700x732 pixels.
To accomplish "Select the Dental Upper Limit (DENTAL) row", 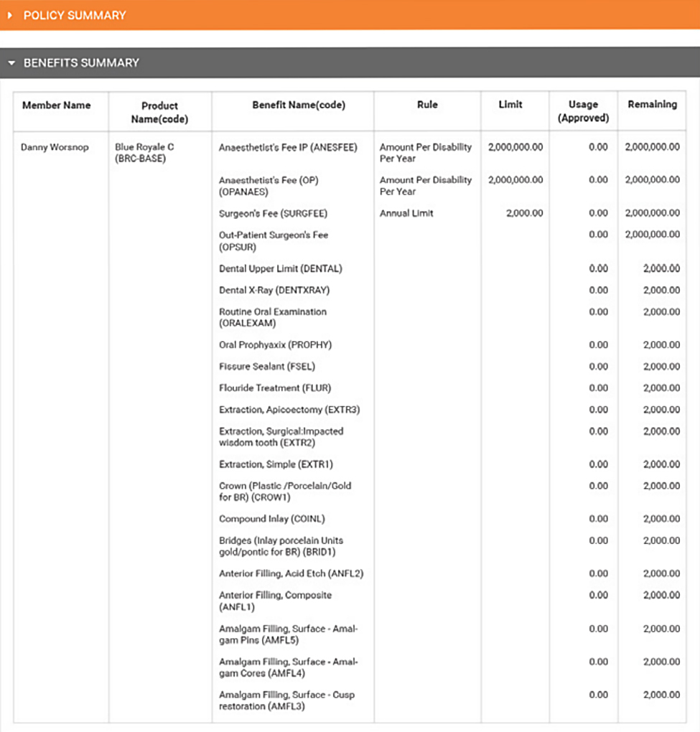I will point(281,269).
